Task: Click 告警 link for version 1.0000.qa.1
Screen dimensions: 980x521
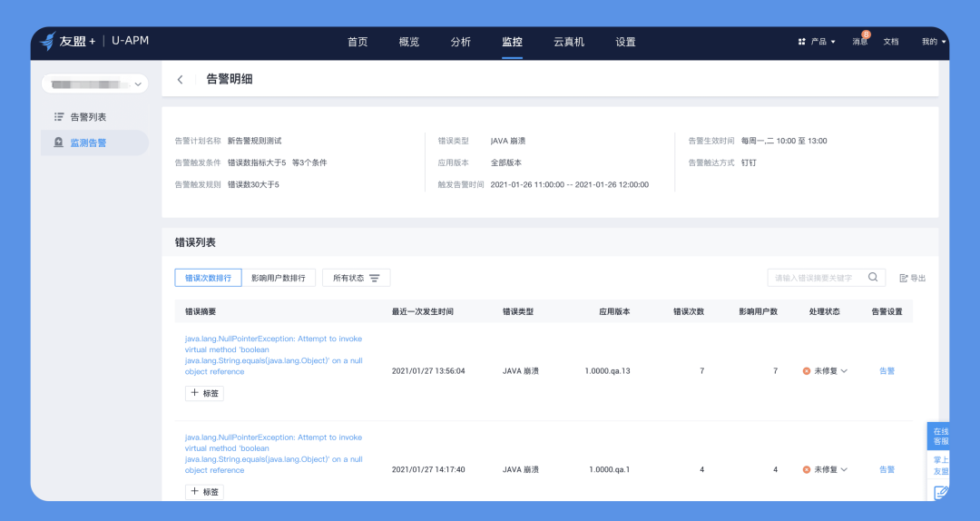Action: click(x=887, y=469)
